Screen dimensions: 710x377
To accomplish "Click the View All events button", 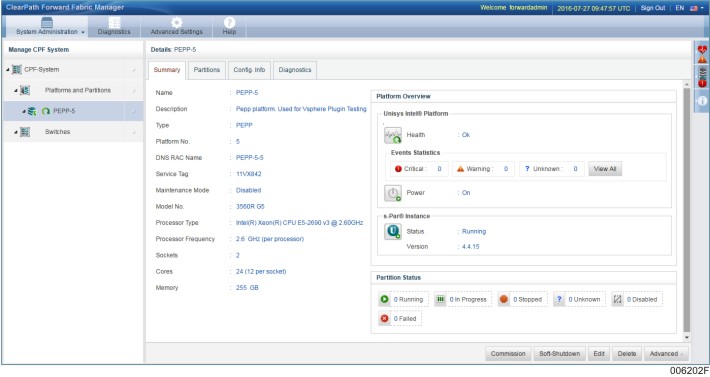I will click(x=605, y=169).
